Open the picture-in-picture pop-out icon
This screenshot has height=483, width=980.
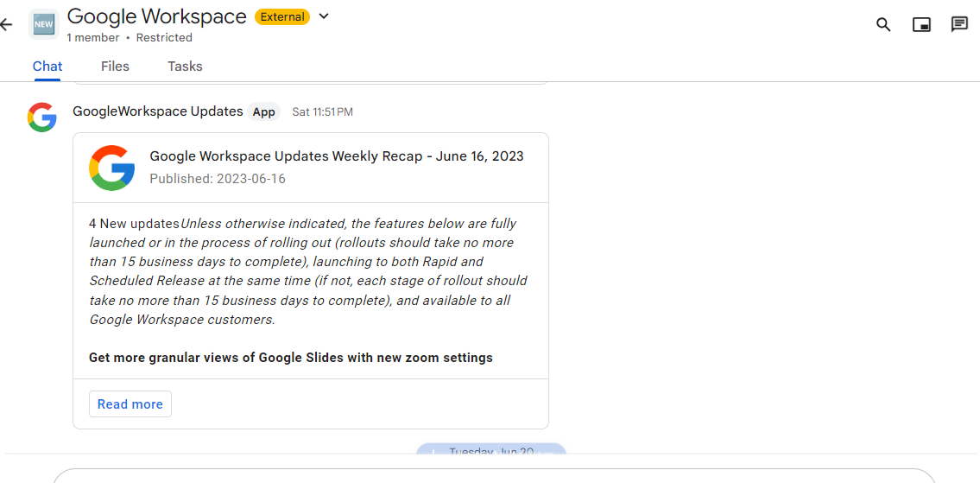(x=921, y=24)
